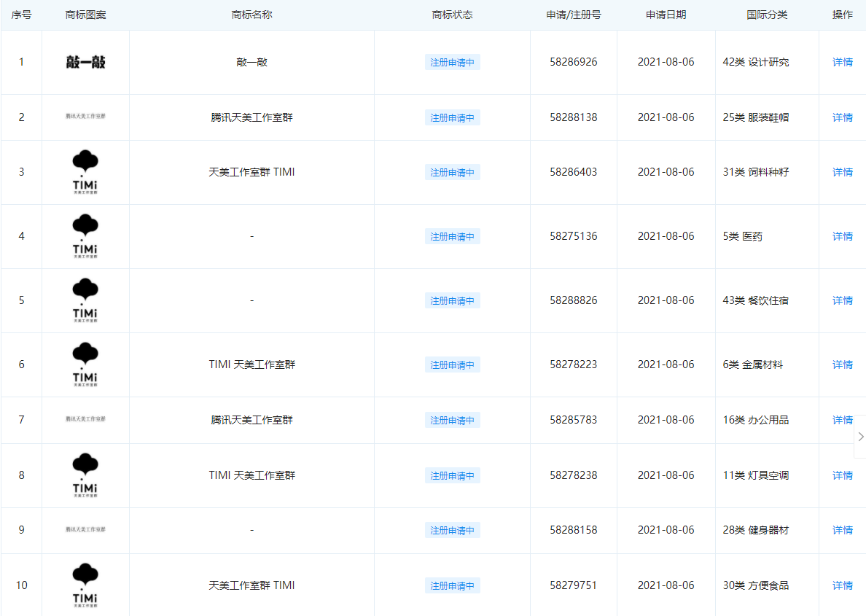Open 详情 for trademark 58279751
This screenshot has height=616, width=866.
coord(842,585)
